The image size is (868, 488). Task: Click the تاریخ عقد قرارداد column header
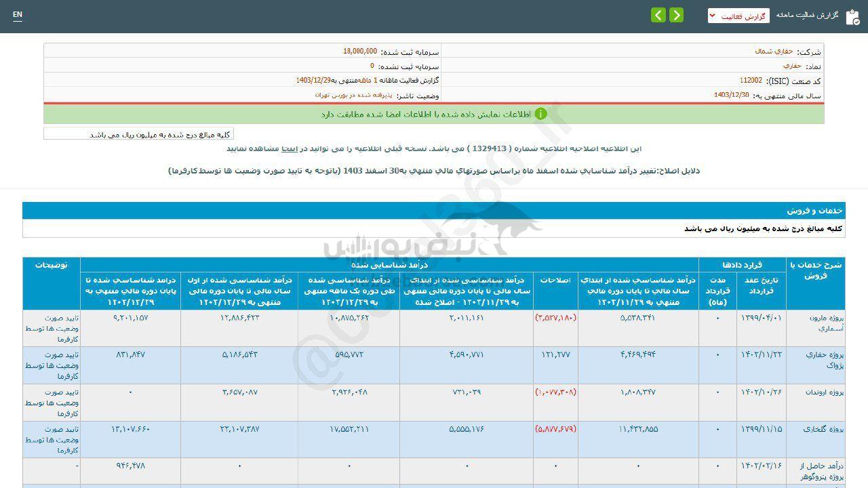[x=762, y=285]
